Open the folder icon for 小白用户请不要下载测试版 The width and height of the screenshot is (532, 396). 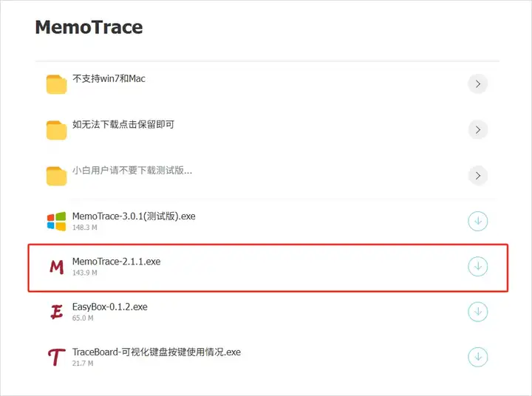pyautogui.click(x=56, y=176)
